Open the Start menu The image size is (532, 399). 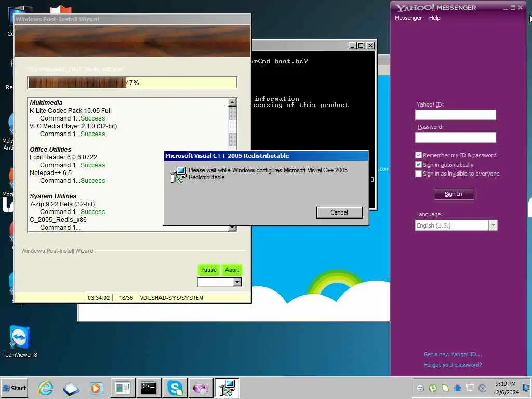pos(14,388)
